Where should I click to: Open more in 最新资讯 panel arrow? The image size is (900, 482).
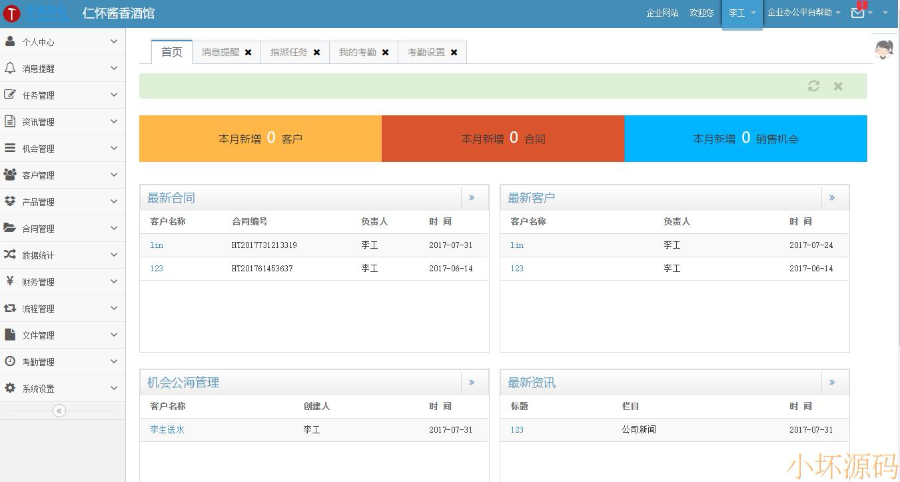tap(832, 383)
